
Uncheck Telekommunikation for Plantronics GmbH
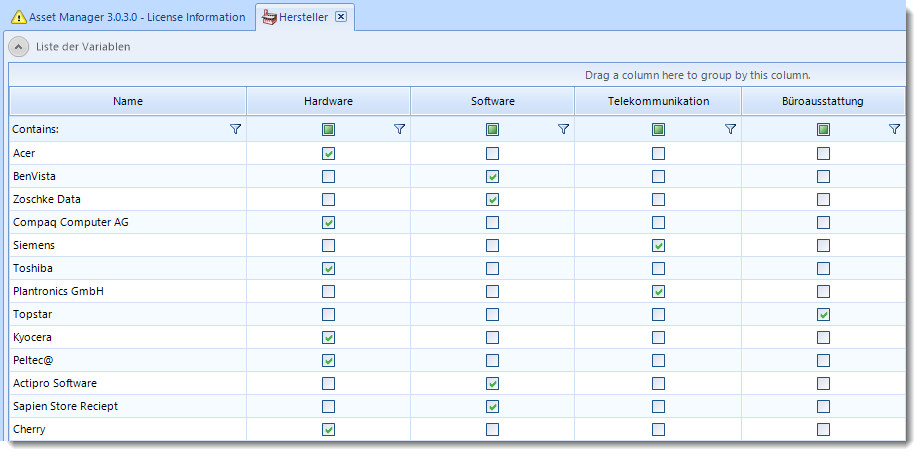(658, 291)
